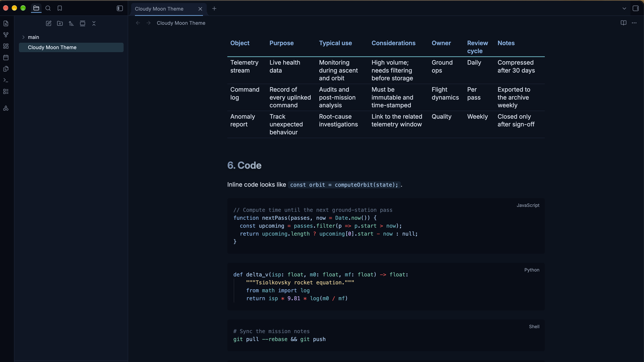Open templates ribbon icon
Viewport: 644px width, 362px height.
pyautogui.click(x=6, y=69)
